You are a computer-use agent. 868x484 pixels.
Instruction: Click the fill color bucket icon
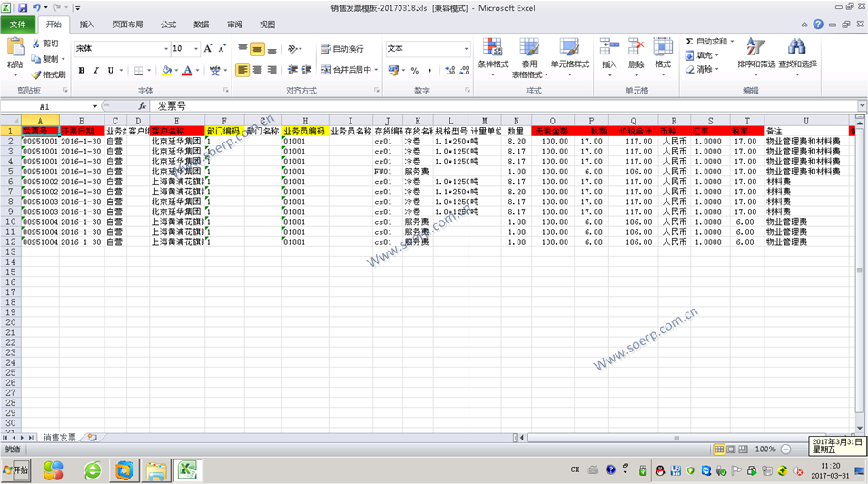pyautogui.click(x=166, y=70)
